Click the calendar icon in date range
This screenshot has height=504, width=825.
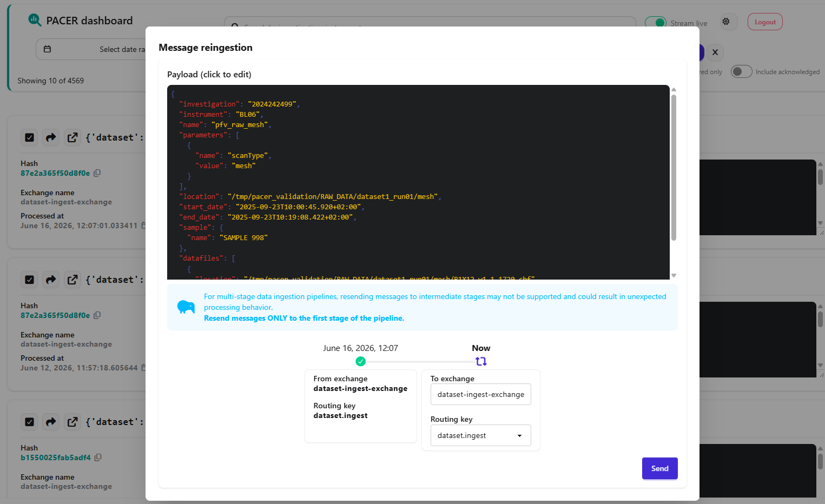pos(47,49)
